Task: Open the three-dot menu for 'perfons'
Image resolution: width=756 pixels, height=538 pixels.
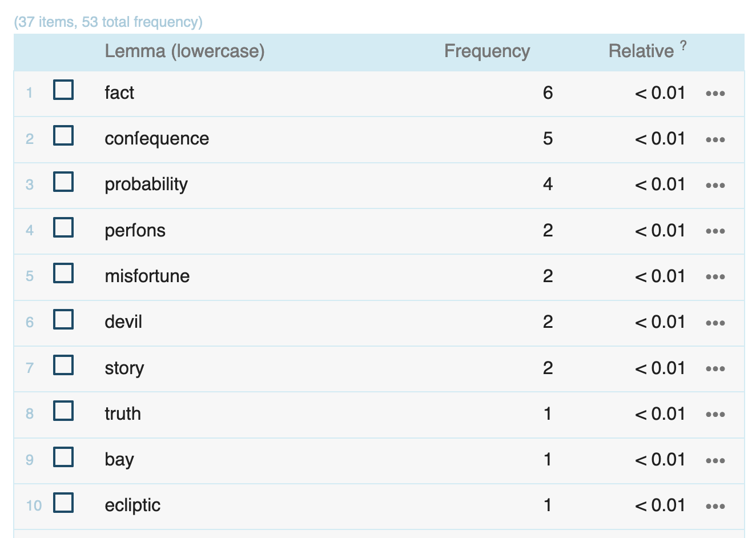Action: point(715,231)
